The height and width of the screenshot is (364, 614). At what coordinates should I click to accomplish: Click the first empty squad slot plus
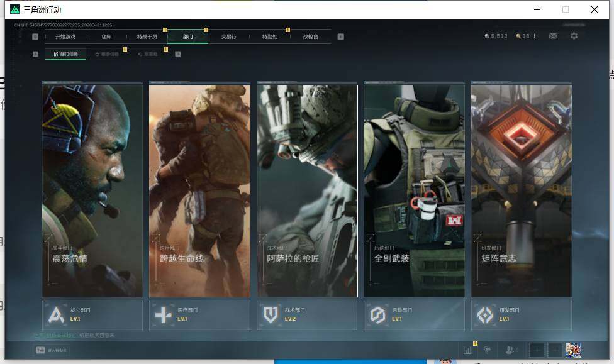pos(537,350)
